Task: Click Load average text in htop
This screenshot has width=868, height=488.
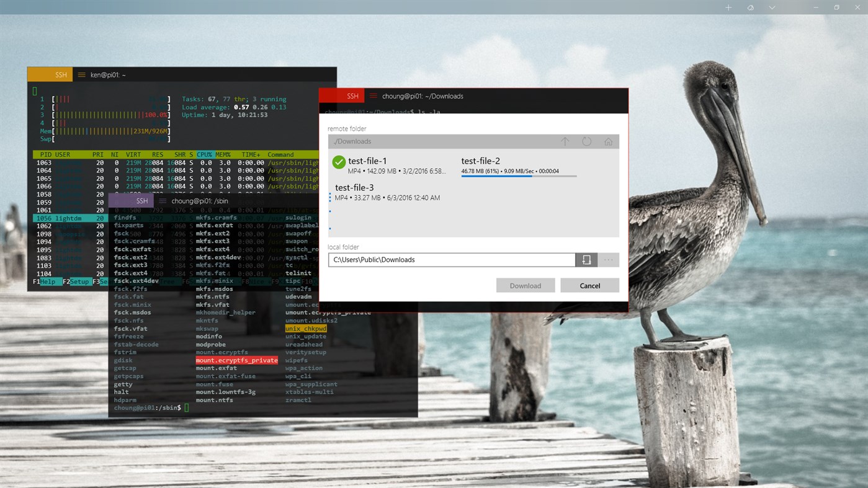Action: [234, 107]
